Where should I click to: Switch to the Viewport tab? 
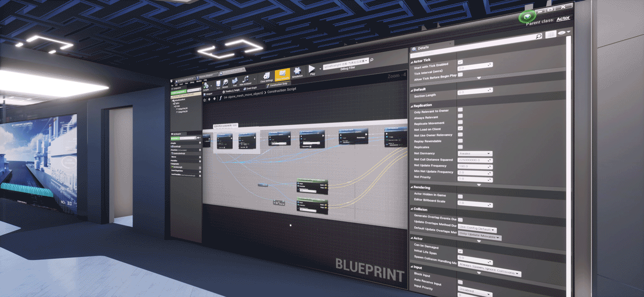pos(208,94)
